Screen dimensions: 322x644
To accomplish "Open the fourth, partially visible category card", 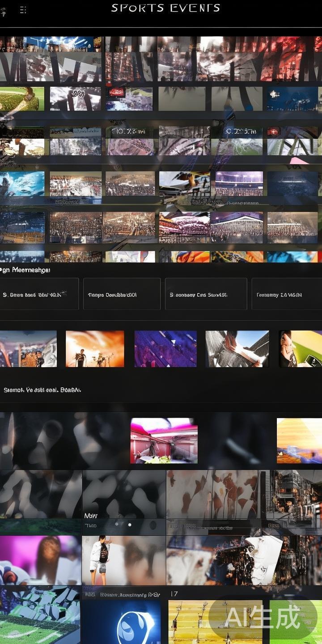I will pyautogui.click(x=286, y=294).
